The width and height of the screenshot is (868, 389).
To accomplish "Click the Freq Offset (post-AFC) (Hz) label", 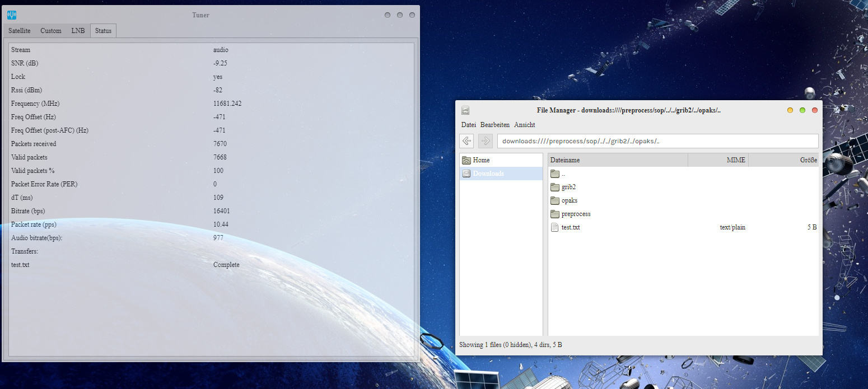I will tap(50, 130).
